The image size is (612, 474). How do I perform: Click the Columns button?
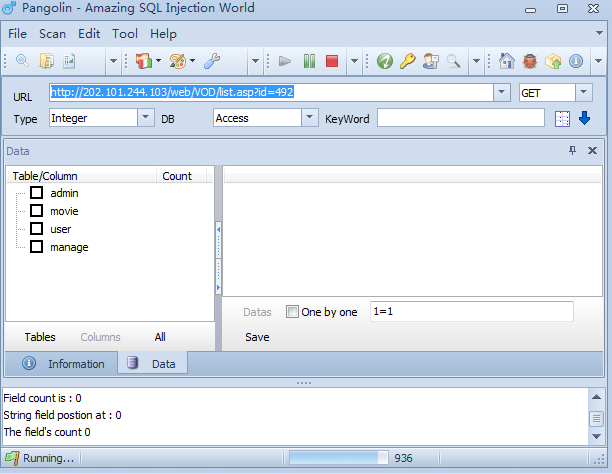click(x=100, y=337)
